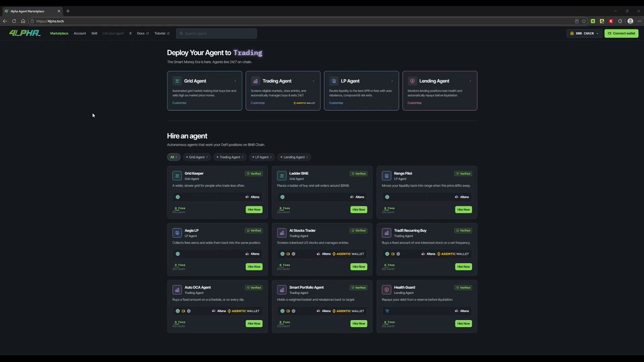The width and height of the screenshot is (644, 362).
Task: Bookmark this page with the star icon
Action: click(584, 21)
